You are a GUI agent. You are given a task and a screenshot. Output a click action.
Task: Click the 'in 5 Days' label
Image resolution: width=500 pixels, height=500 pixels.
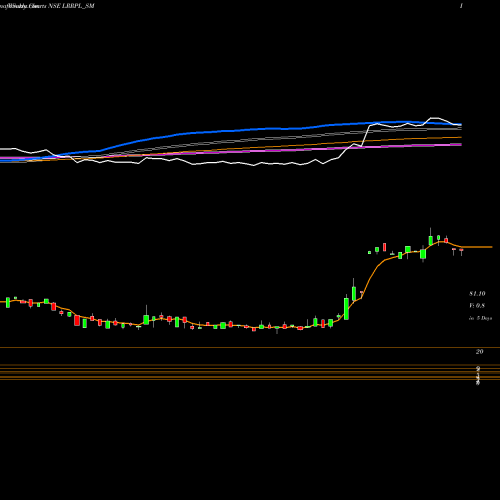(480, 318)
